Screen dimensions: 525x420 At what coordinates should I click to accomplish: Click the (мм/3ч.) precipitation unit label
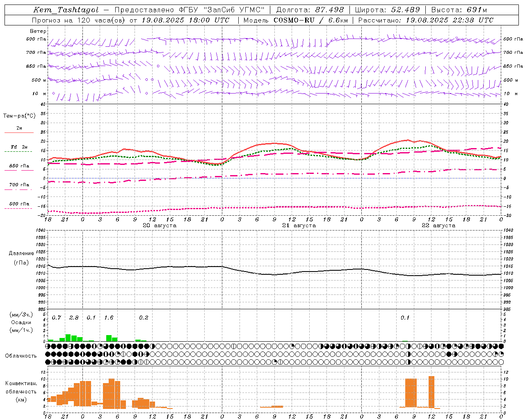click(x=21, y=315)
